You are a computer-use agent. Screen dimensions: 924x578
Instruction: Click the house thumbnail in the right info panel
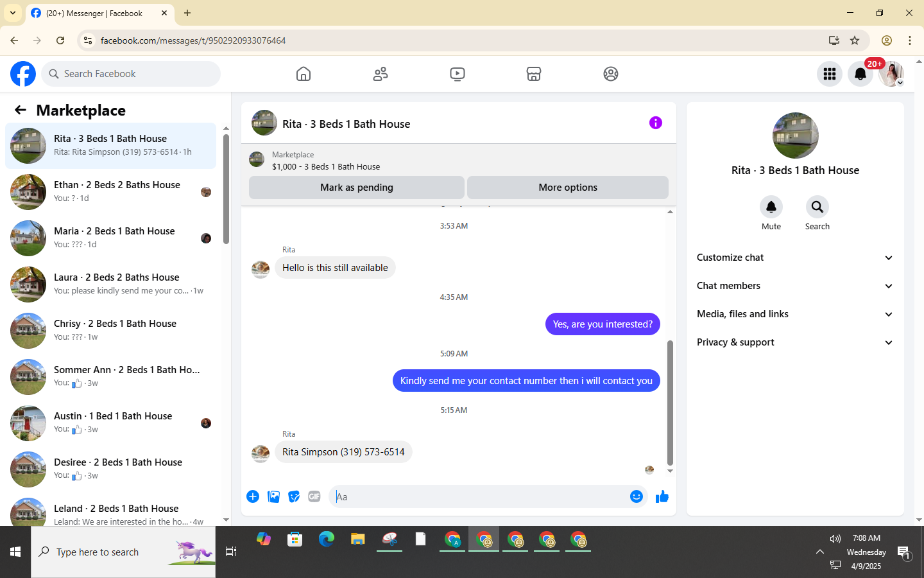pyautogui.click(x=796, y=136)
